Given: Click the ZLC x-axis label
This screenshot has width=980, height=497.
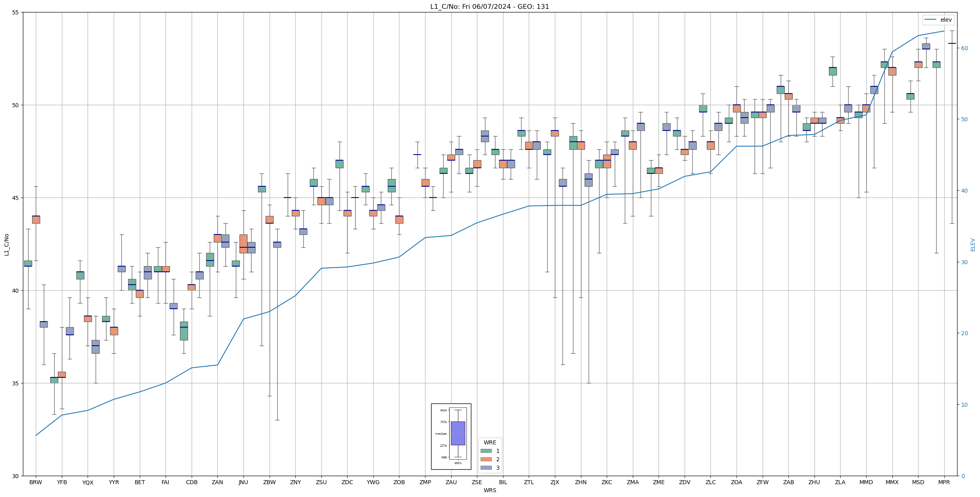Looking at the screenshot, I should pos(710,482).
